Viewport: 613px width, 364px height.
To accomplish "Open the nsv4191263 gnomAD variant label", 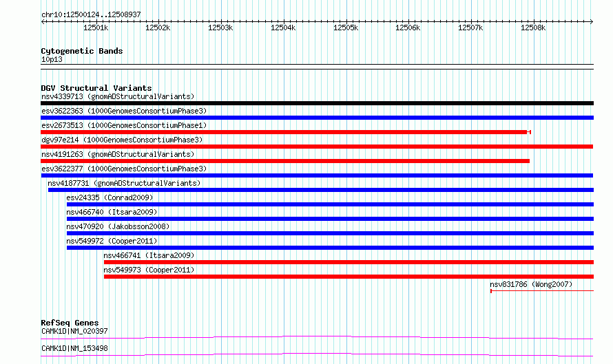I will pyautogui.click(x=118, y=154).
